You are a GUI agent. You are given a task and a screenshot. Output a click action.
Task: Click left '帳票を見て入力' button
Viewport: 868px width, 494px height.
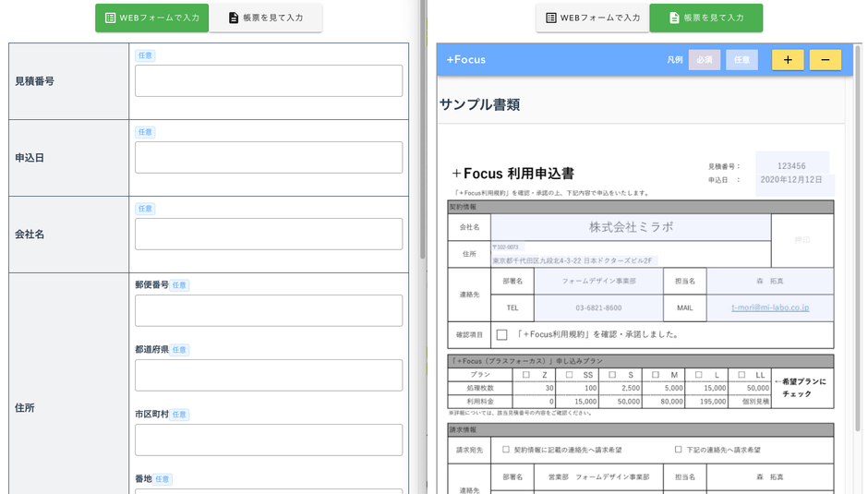tap(266, 18)
